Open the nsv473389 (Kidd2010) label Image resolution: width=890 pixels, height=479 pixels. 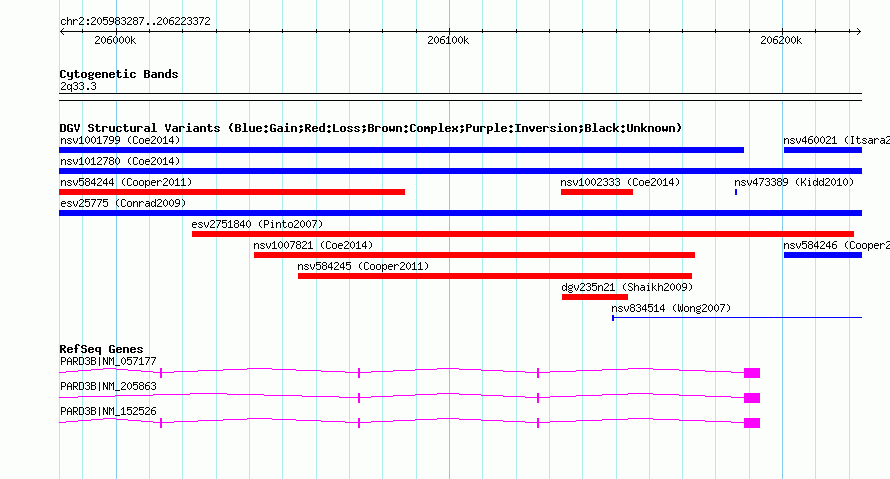coord(794,182)
